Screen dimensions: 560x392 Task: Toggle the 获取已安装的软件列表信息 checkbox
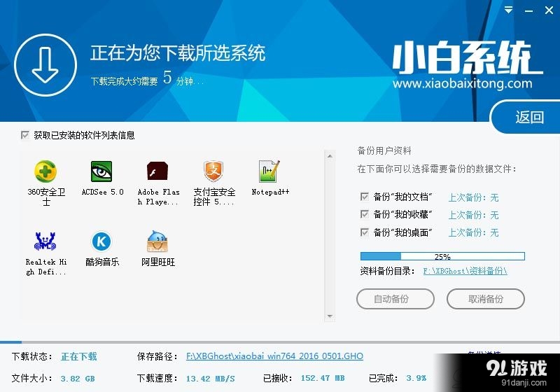[26, 135]
